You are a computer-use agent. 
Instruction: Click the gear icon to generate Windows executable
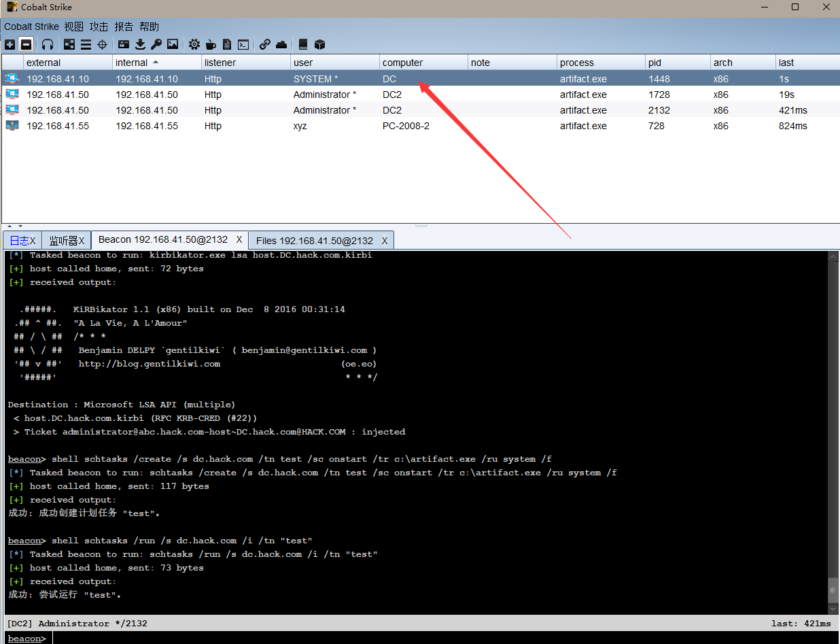click(194, 44)
